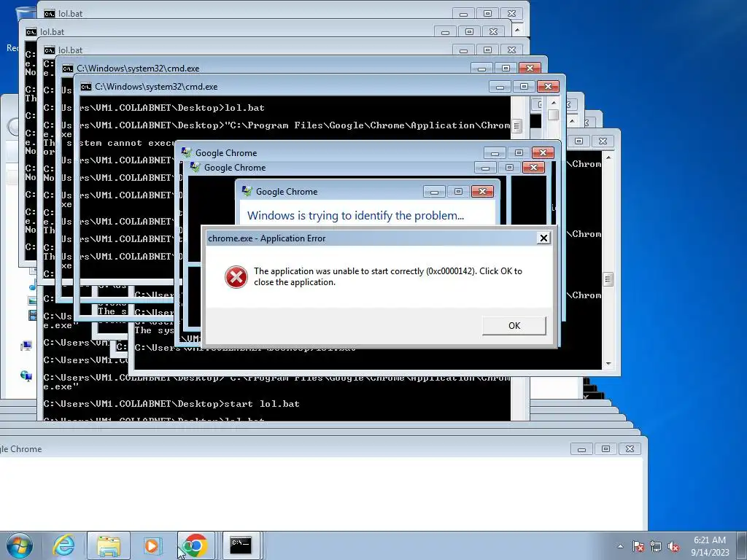Close the chrome.exe Application Error dialog with its X

coord(543,238)
